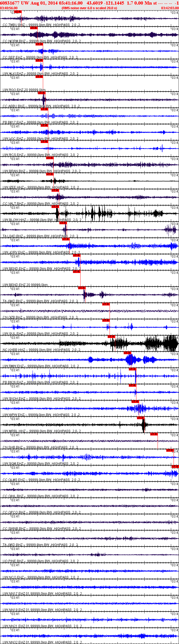Select the UW.IZEE.HHZ station label
Screen dimensions: 179x644
pyautogui.click(x=41, y=187)
